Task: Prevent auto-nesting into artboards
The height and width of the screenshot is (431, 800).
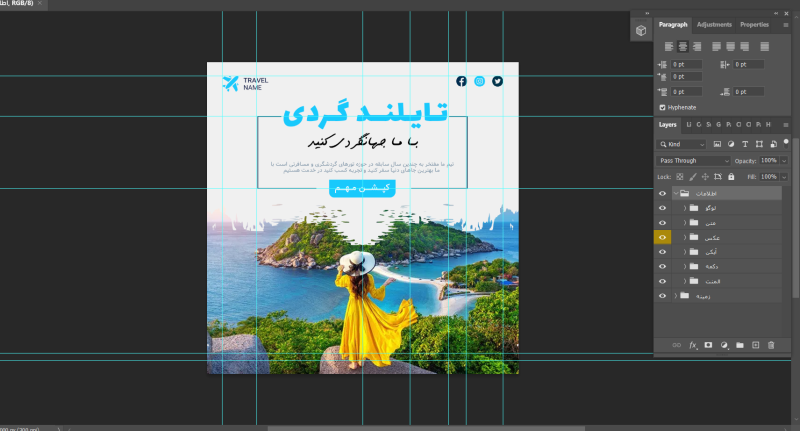Action: (718, 177)
